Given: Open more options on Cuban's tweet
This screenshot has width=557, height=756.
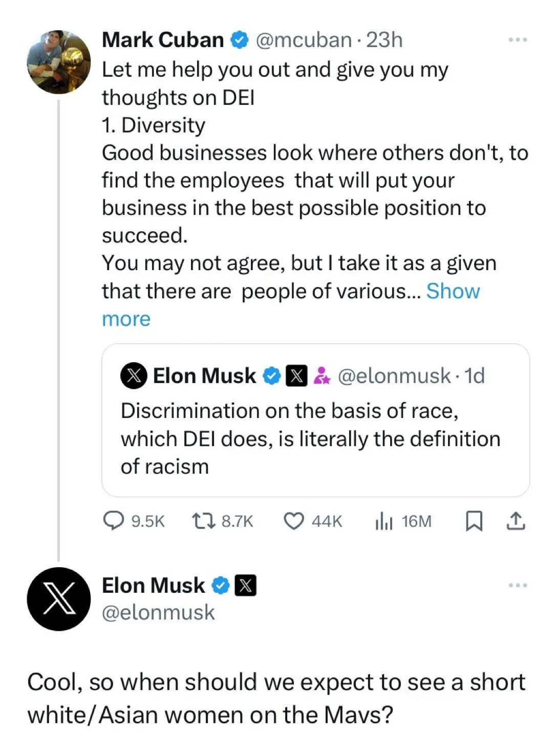Looking at the screenshot, I should coord(518,40).
